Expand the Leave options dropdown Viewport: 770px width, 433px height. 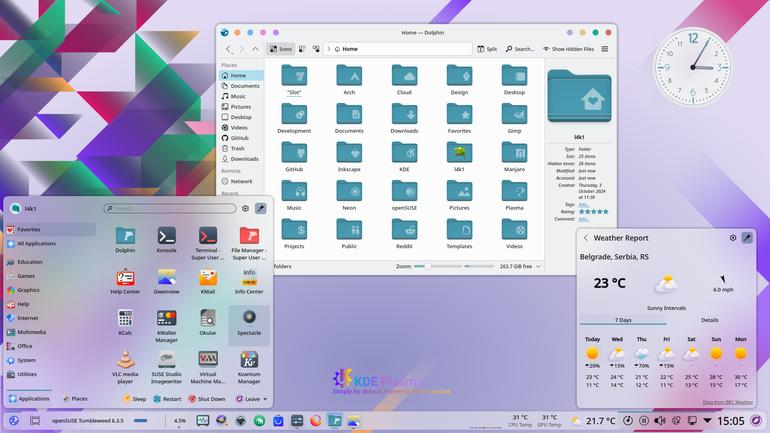(265, 399)
